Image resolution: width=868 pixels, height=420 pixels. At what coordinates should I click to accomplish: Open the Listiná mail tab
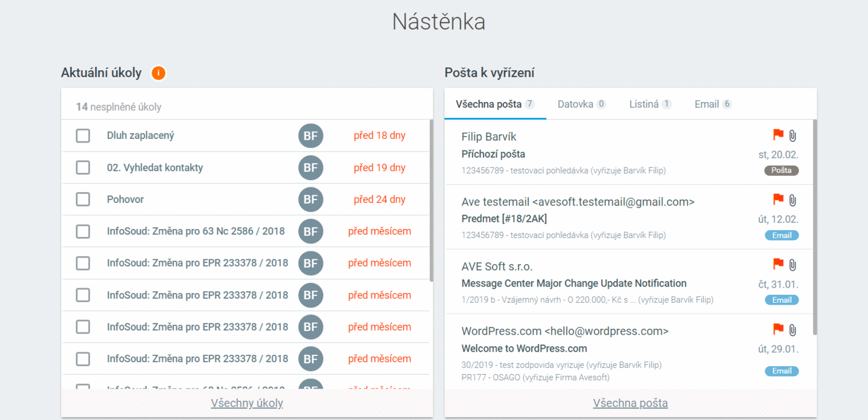pos(649,104)
